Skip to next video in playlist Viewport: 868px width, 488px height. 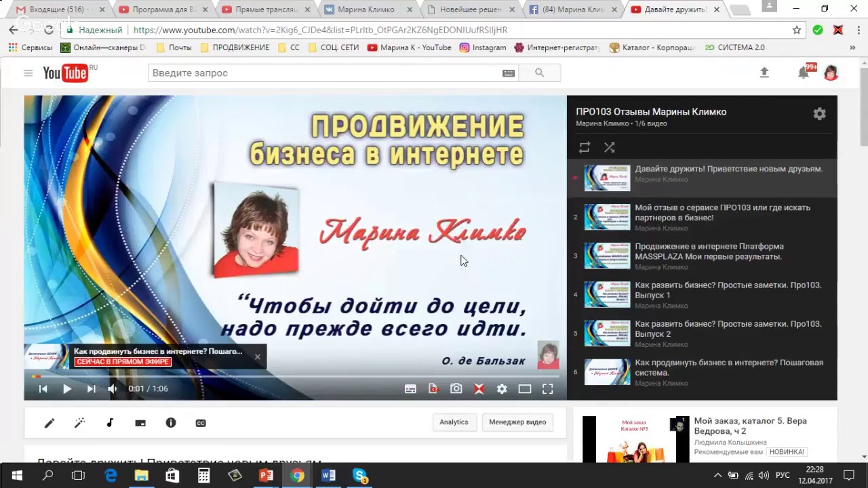tap(91, 388)
